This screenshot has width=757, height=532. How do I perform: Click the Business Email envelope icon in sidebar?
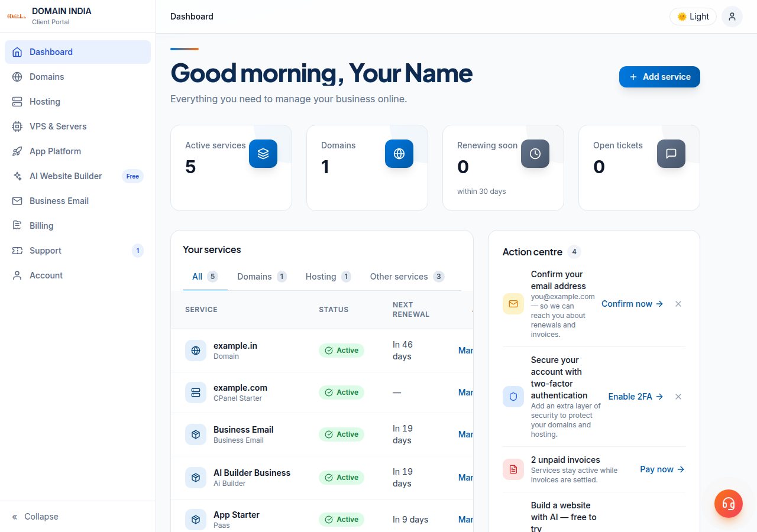[x=17, y=201]
